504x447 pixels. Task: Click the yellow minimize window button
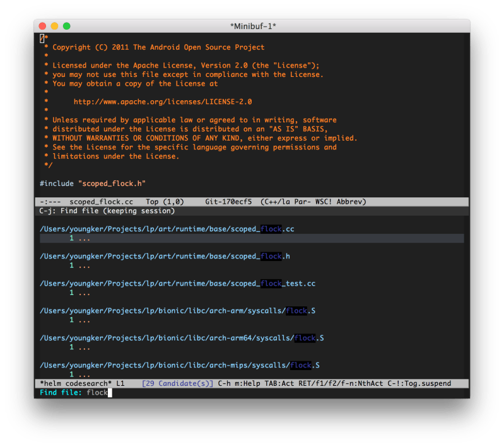coord(55,26)
